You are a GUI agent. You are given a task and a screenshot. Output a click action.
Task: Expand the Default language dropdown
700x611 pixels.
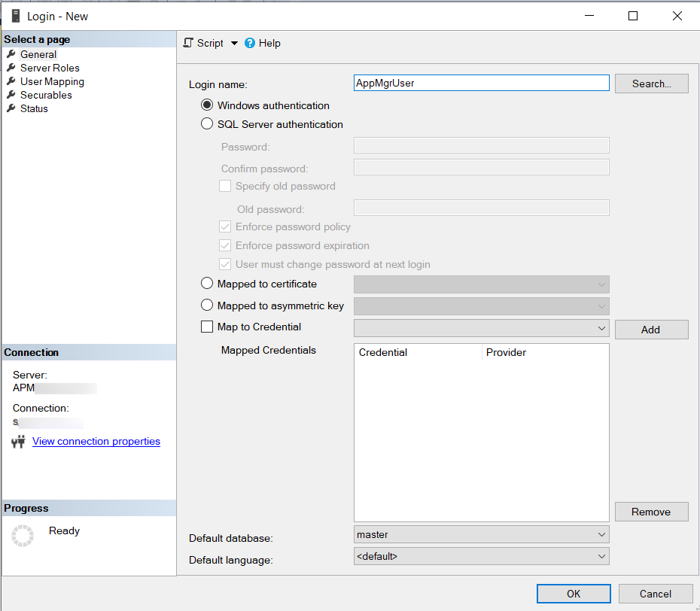pyautogui.click(x=601, y=556)
